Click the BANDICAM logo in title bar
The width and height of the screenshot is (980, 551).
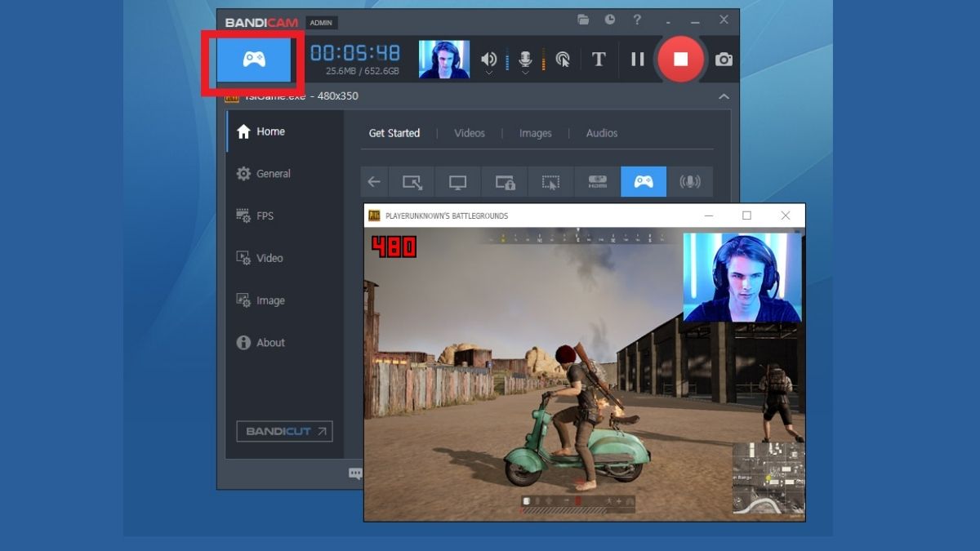261,23
